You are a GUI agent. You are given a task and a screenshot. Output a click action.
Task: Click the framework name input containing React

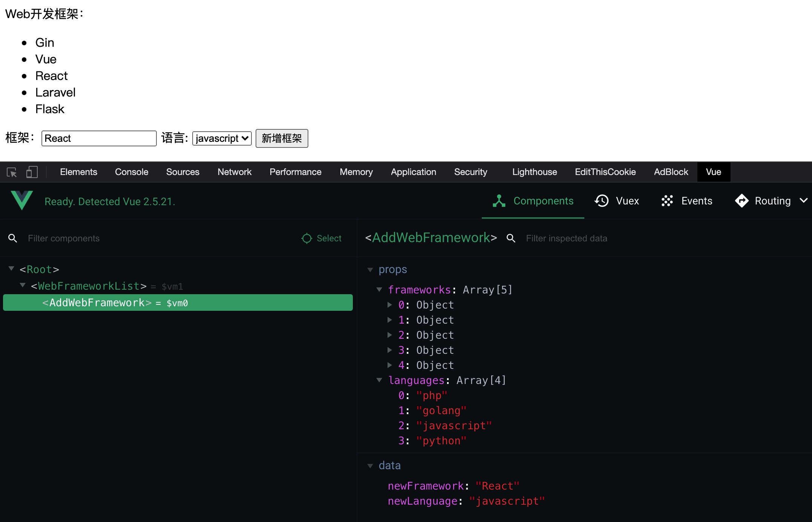(x=99, y=138)
